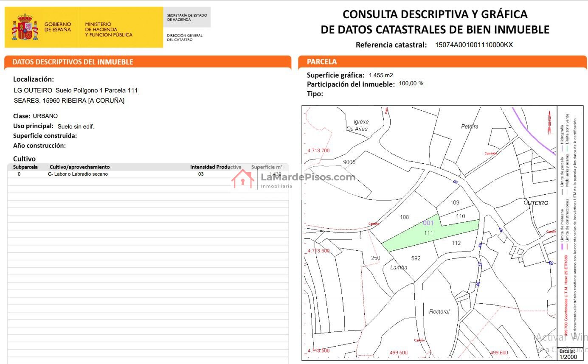Click the 'Superficie gráfica:' label
The width and height of the screenshot is (588, 364).
pos(335,75)
